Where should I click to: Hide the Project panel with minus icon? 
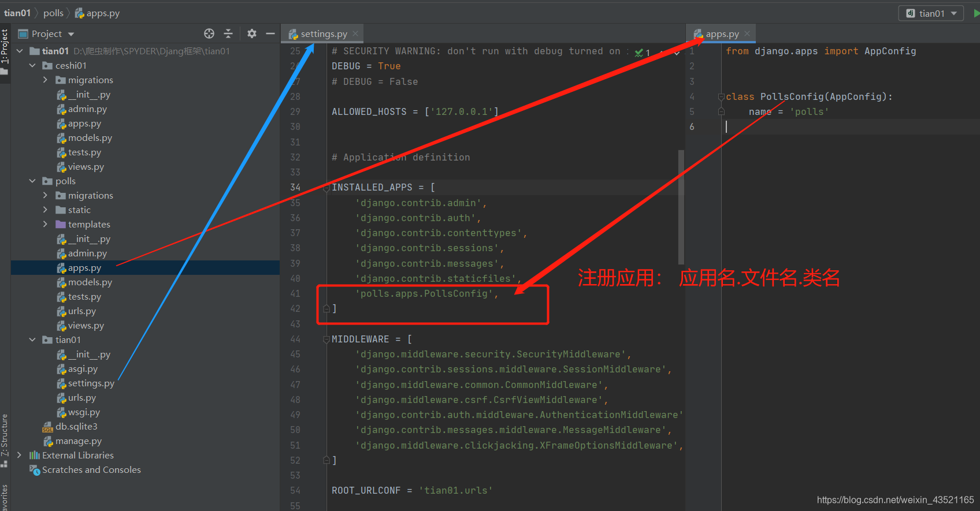270,33
